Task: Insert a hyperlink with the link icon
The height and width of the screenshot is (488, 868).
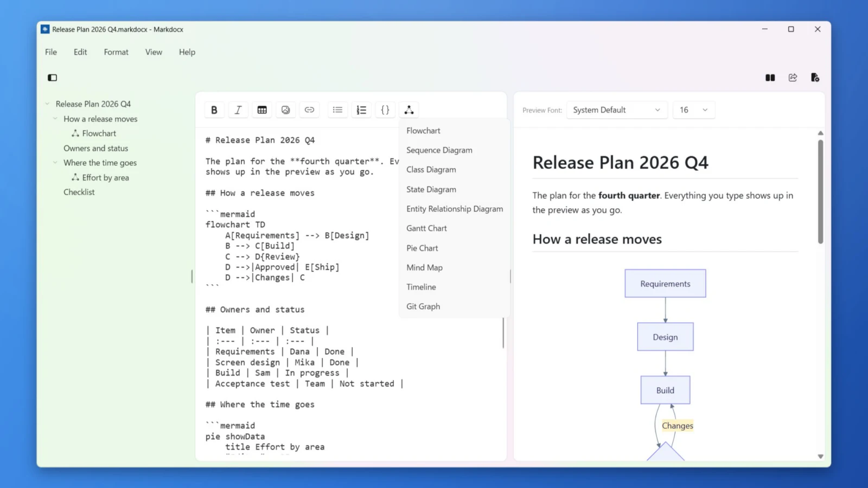Action: pos(309,110)
